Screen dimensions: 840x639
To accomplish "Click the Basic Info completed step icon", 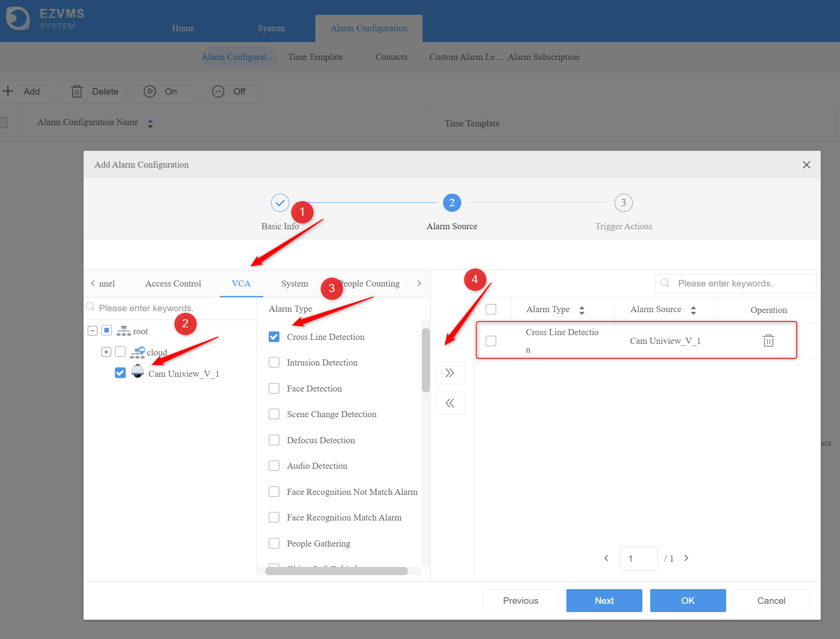I will [x=280, y=203].
